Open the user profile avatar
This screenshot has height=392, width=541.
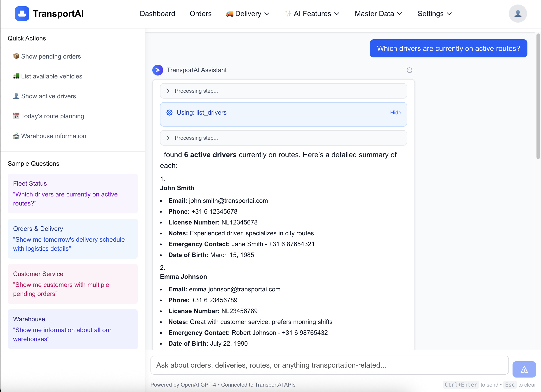(518, 14)
